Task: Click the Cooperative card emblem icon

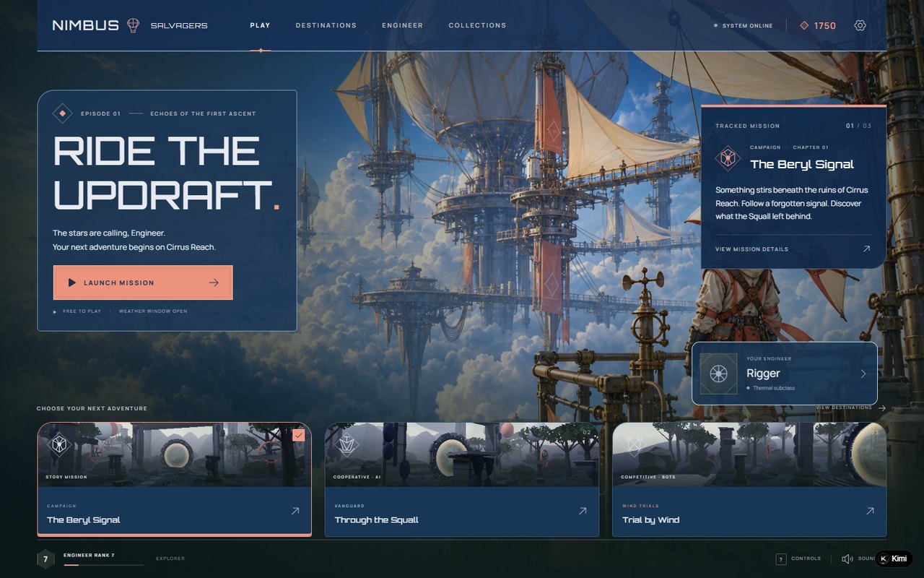Action: click(x=347, y=444)
